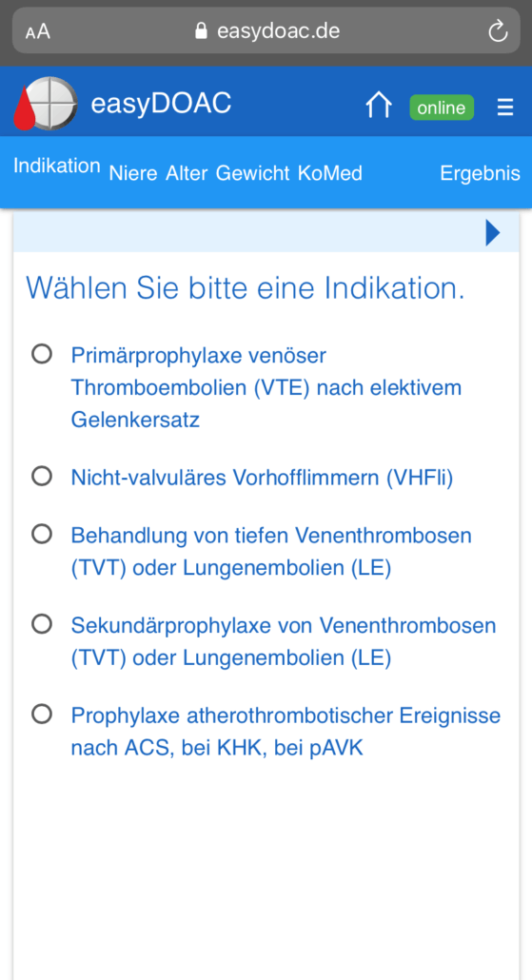Reload the page with the refresh icon
Screen dimensions: 532x980
point(498,30)
